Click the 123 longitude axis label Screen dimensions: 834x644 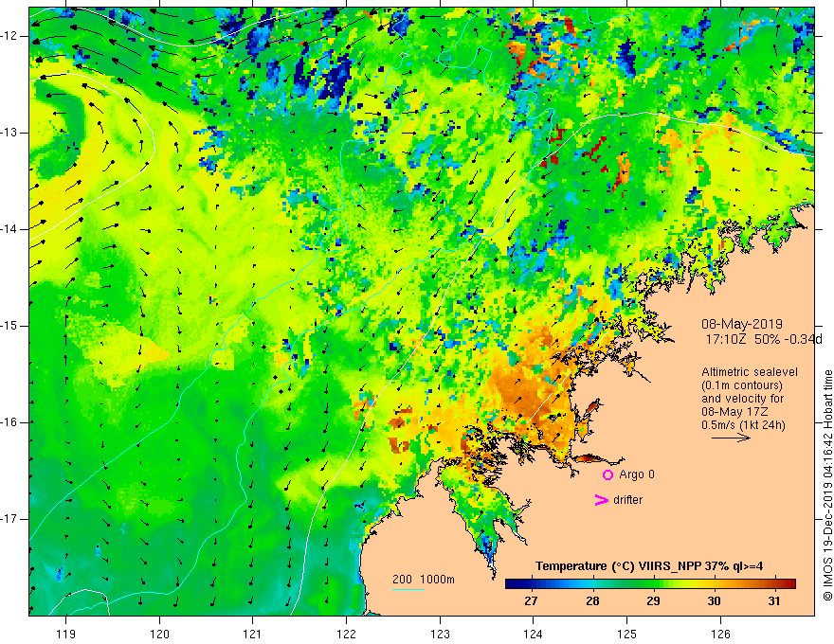coord(440,634)
